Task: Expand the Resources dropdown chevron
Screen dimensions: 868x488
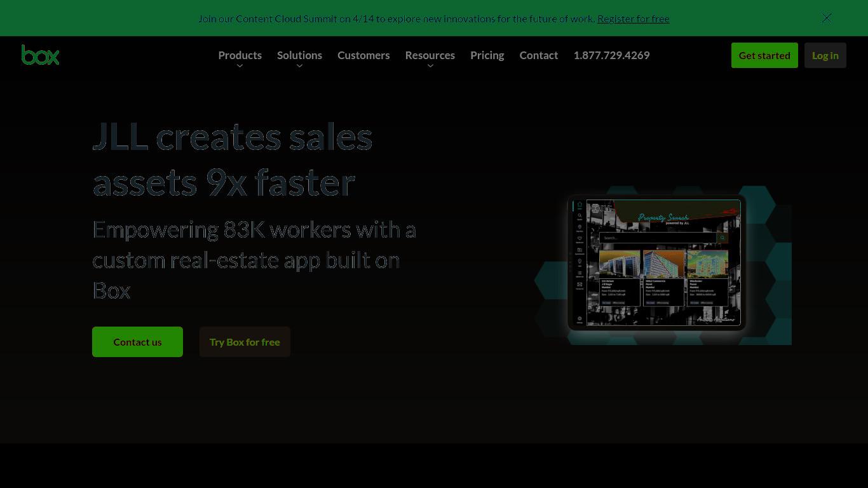Action: coord(430,66)
